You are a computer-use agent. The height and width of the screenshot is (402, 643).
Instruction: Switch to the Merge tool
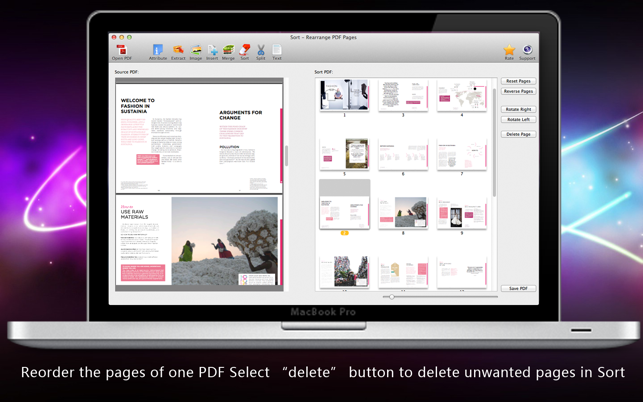(228, 52)
